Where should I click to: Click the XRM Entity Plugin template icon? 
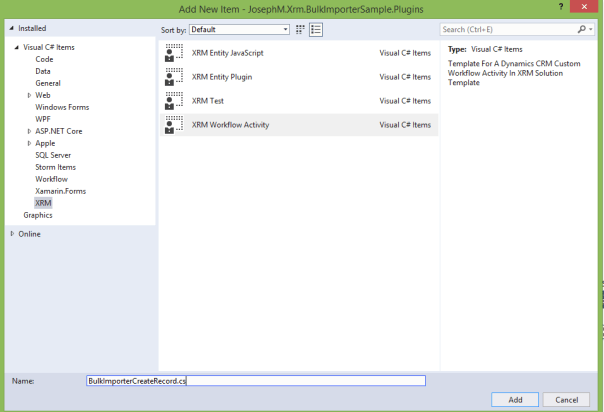pos(174,76)
